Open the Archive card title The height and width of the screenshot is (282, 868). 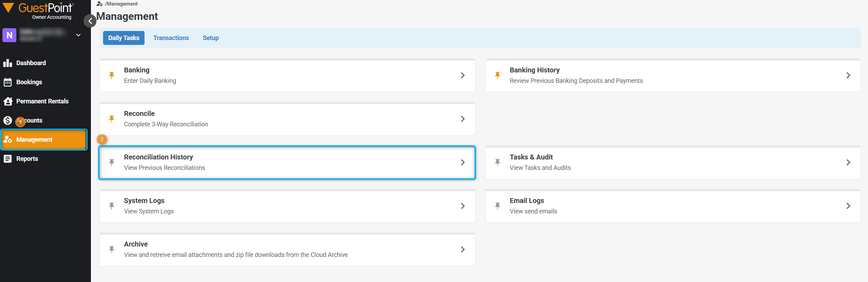(136, 244)
